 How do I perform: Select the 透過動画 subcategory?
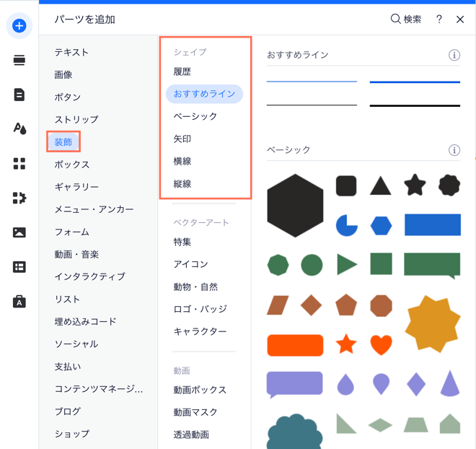pos(191,435)
